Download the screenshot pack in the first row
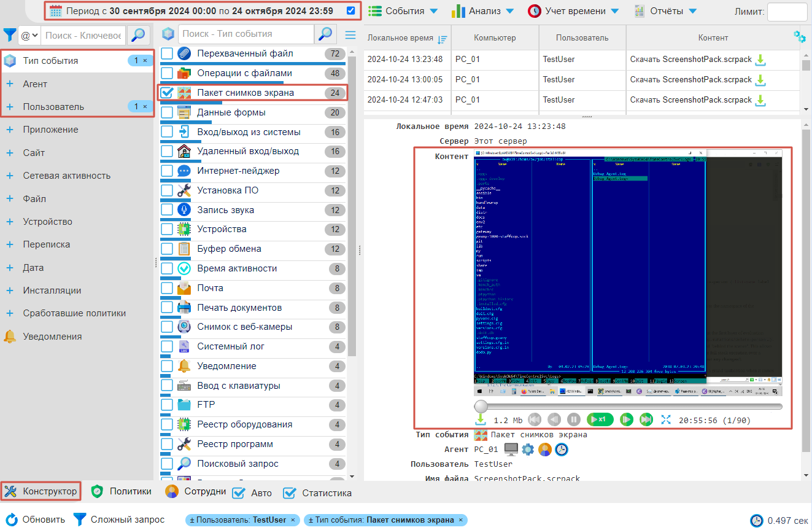This screenshot has height=530, width=812. coord(761,60)
